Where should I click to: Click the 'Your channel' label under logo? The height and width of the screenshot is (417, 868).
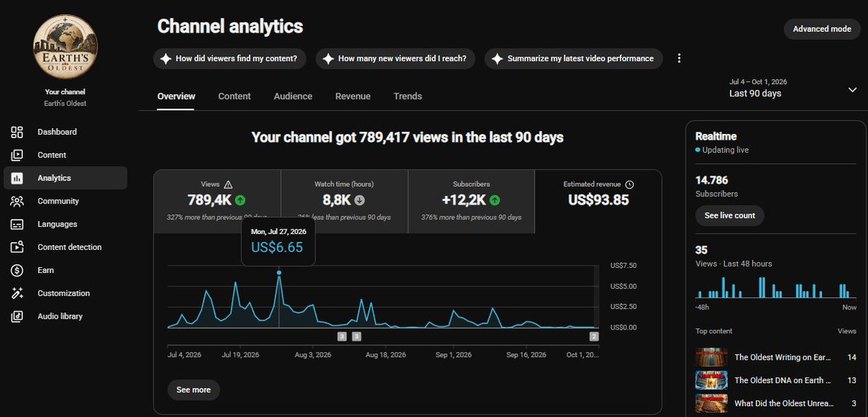[x=65, y=92]
